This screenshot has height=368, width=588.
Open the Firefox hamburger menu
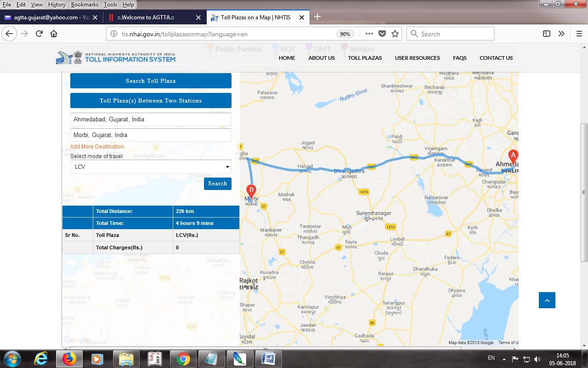579,34
